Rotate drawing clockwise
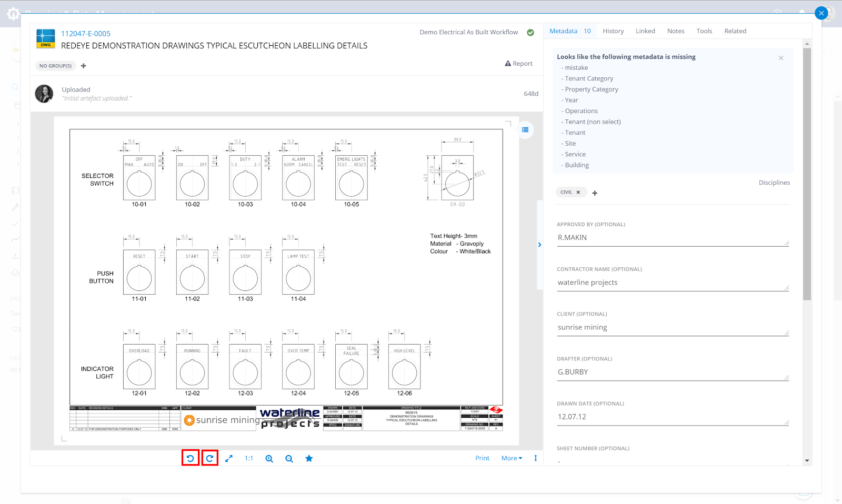Viewport: 842px width, 504px height. tap(209, 458)
